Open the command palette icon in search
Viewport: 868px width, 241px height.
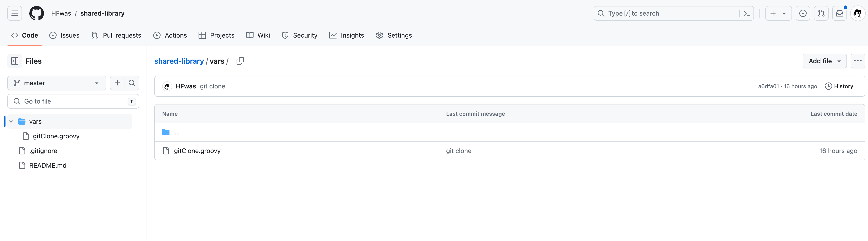pos(746,14)
